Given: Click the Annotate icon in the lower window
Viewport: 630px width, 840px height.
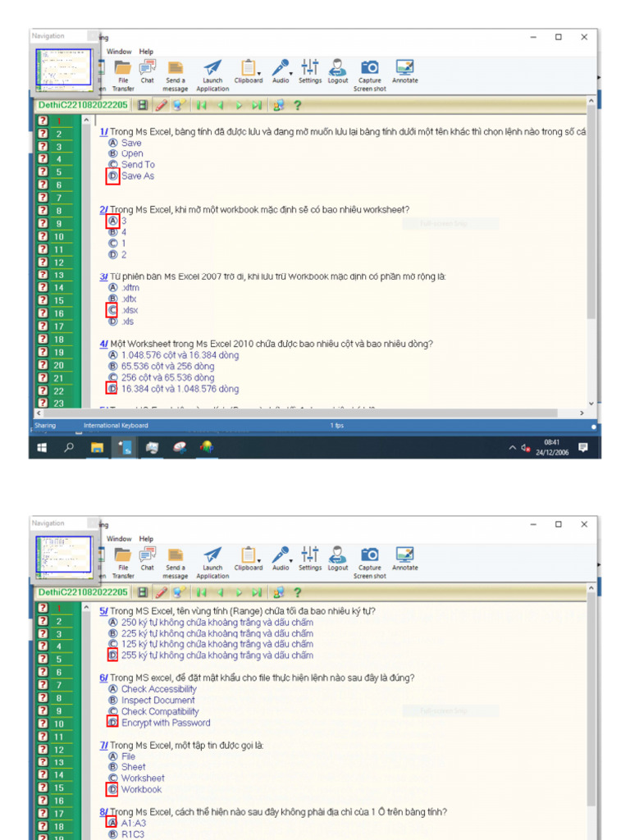Looking at the screenshot, I should (404, 558).
